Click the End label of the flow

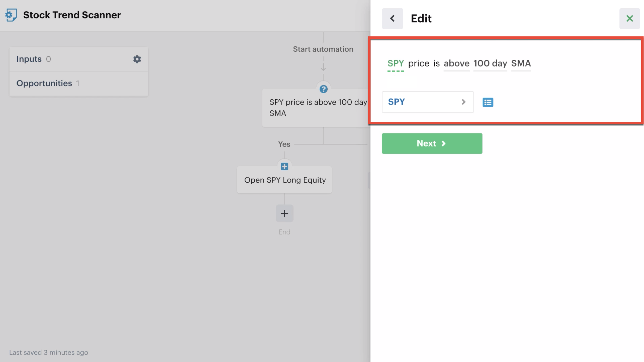285,232
